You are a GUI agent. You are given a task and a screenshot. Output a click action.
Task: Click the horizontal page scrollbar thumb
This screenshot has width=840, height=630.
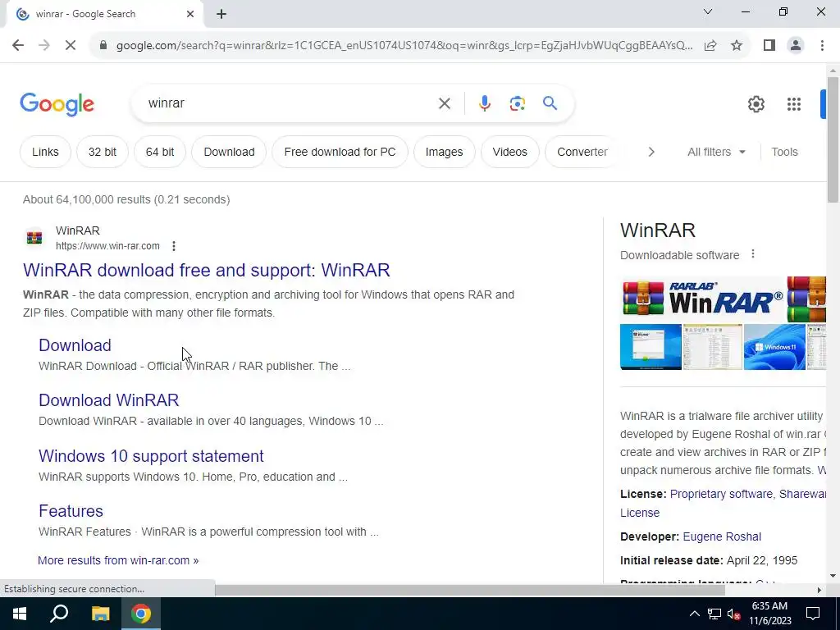click(x=470, y=591)
